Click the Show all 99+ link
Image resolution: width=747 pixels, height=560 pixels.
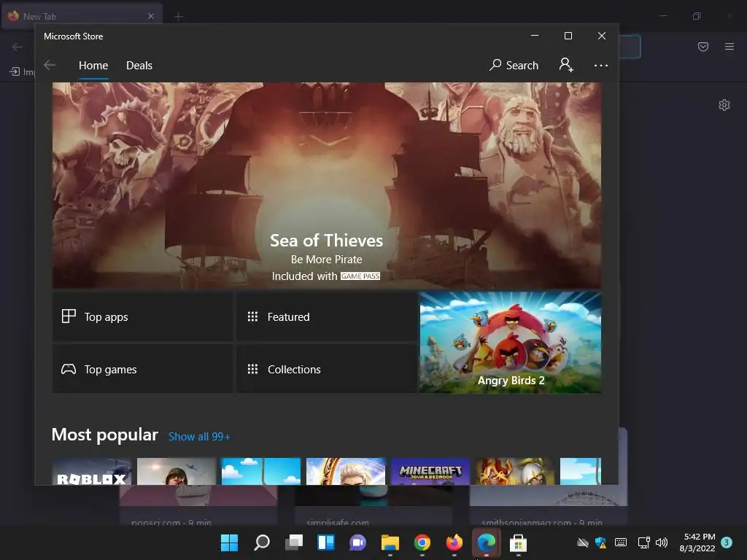199,437
